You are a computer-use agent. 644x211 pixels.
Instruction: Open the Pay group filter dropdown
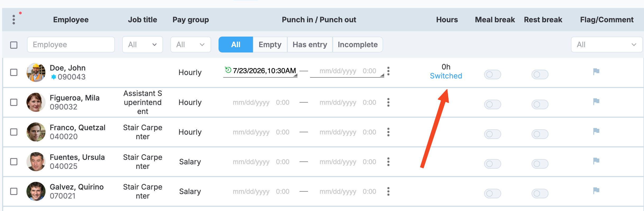[x=191, y=45]
